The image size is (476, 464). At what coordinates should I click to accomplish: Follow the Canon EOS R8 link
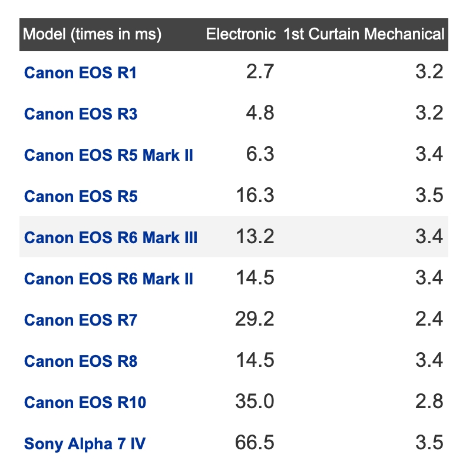[x=81, y=361]
